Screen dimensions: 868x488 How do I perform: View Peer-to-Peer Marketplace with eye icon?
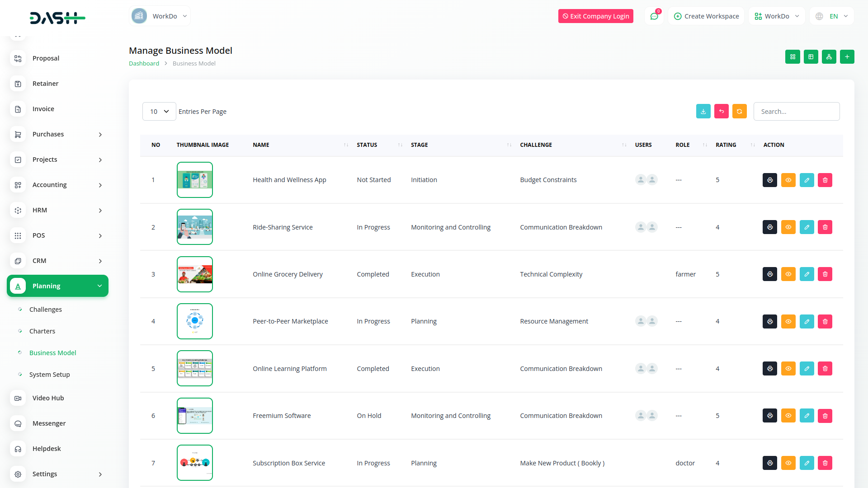point(788,322)
